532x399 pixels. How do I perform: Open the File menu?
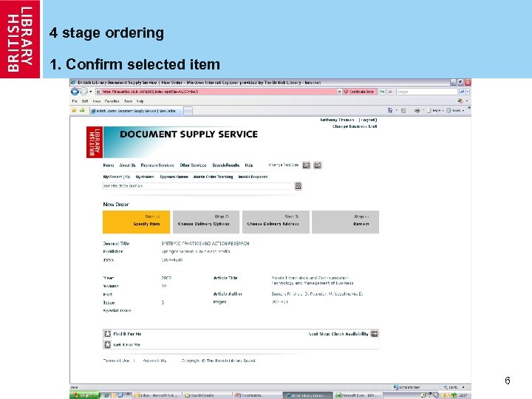[75, 101]
